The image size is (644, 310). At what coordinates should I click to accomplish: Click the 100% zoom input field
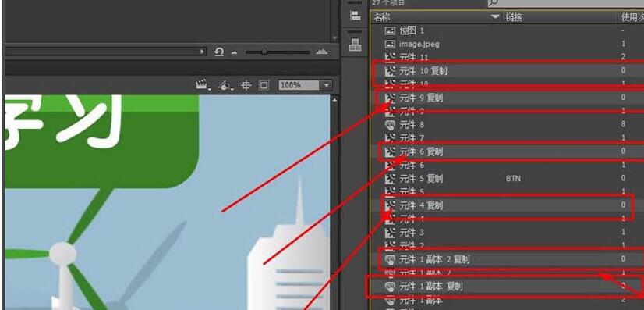299,86
